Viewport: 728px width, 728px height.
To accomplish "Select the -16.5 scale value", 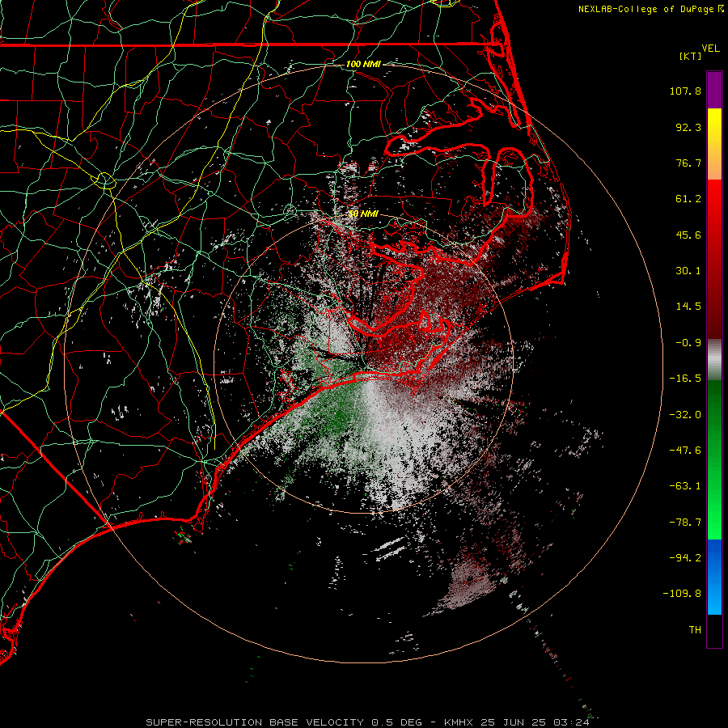I will point(685,379).
